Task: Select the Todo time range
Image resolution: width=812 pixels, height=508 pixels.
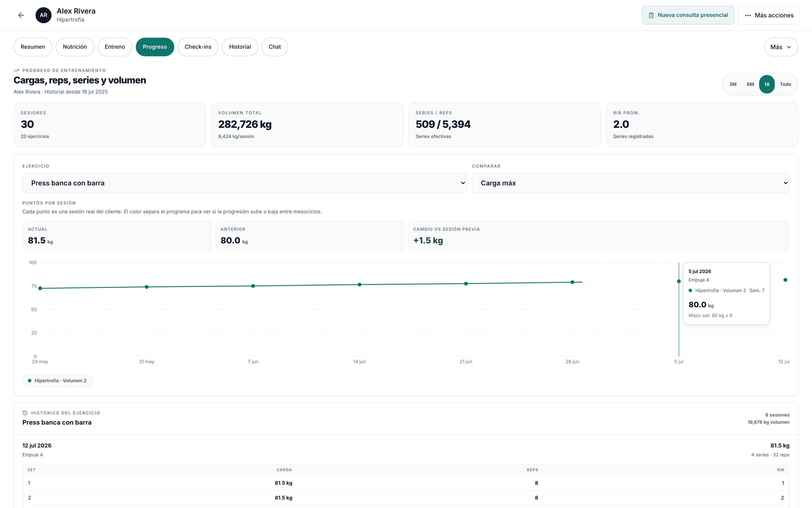Action: click(x=786, y=84)
